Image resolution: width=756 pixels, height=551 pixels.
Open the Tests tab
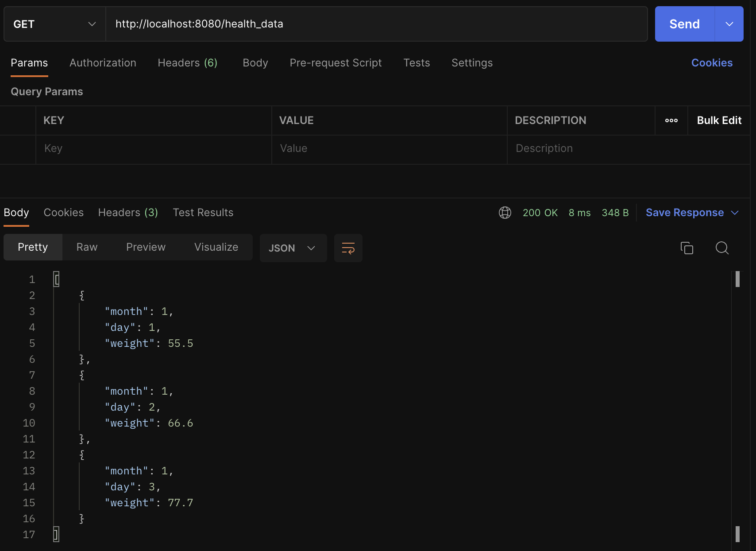pos(417,63)
